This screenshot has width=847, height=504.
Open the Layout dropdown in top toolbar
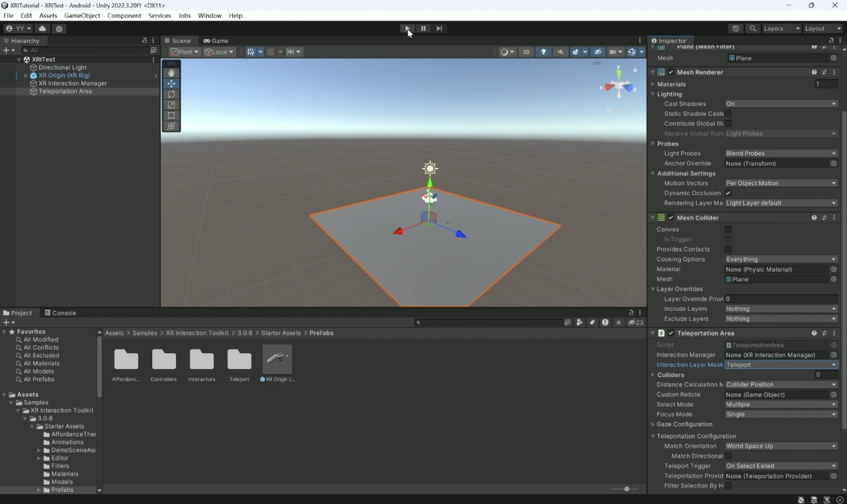click(823, 28)
